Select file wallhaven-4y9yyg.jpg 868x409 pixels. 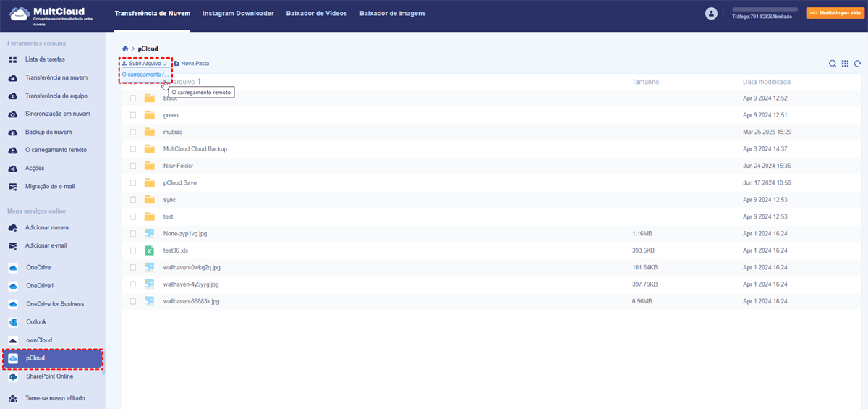coord(191,284)
